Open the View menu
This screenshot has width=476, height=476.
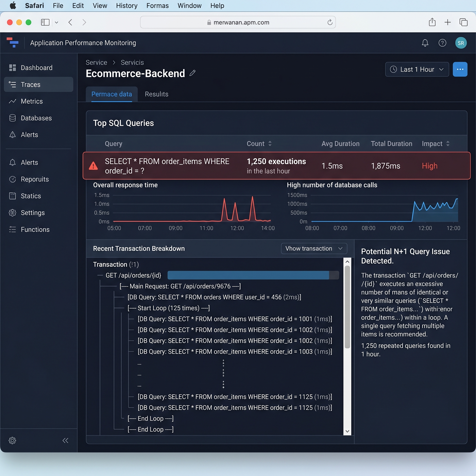(x=100, y=6)
